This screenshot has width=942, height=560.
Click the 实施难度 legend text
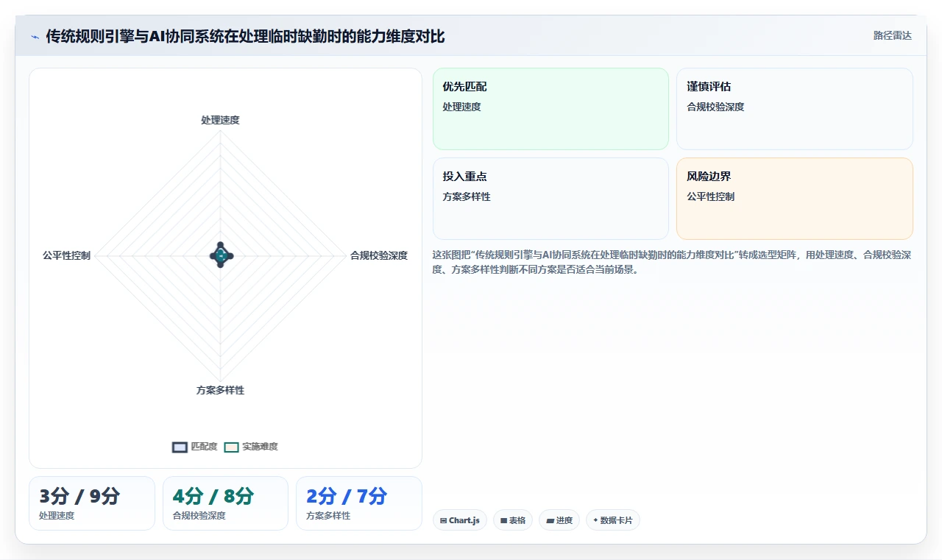point(260,447)
